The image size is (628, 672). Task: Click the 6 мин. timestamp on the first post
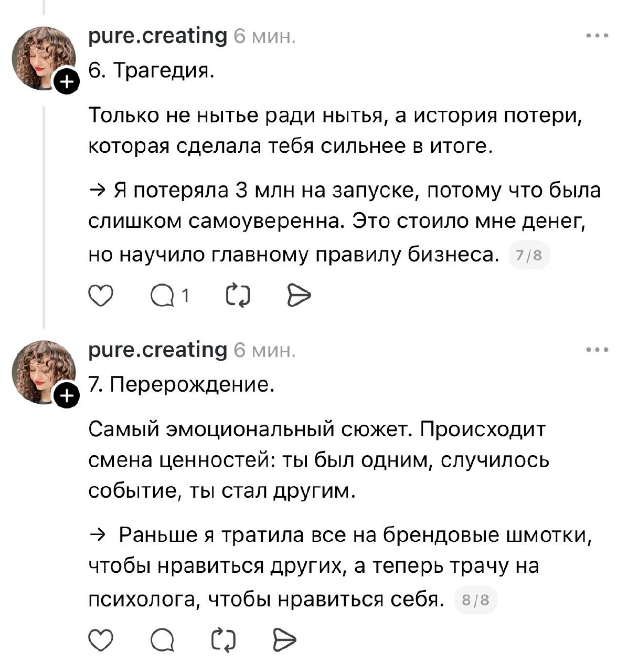click(x=264, y=37)
